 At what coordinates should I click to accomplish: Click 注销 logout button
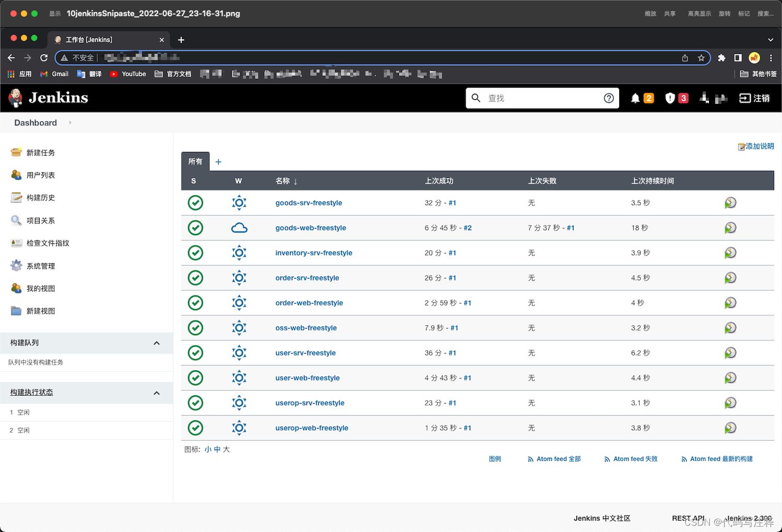(755, 98)
